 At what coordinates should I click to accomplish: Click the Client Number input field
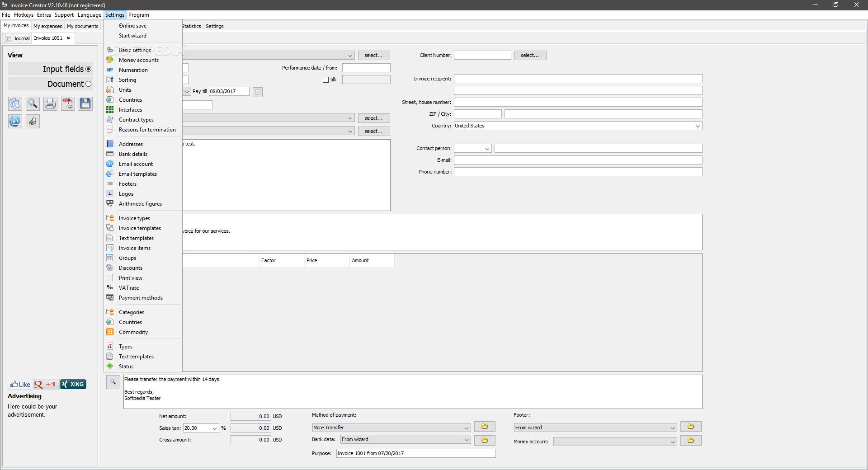click(482, 55)
